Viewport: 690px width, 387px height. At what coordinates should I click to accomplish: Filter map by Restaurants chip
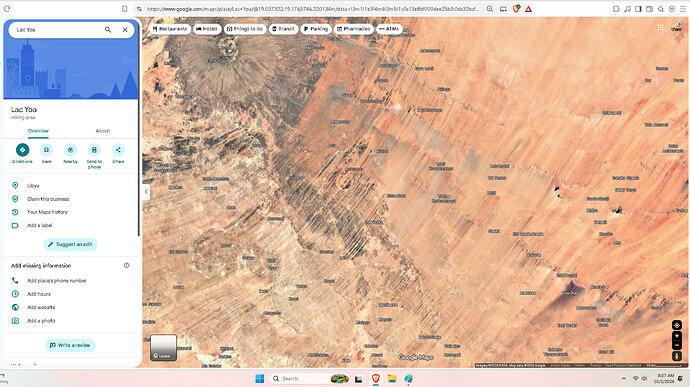[x=170, y=29]
